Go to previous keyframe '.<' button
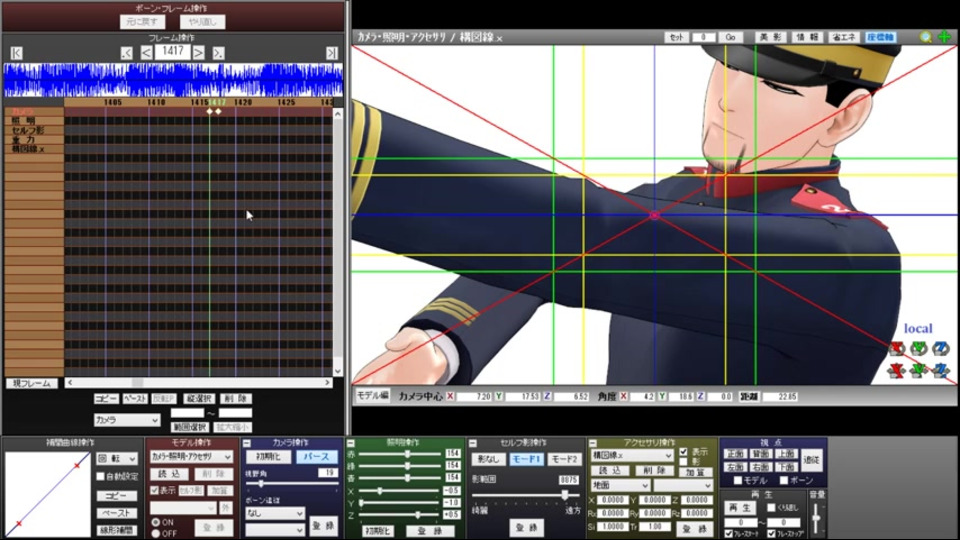 (x=126, y=53)
